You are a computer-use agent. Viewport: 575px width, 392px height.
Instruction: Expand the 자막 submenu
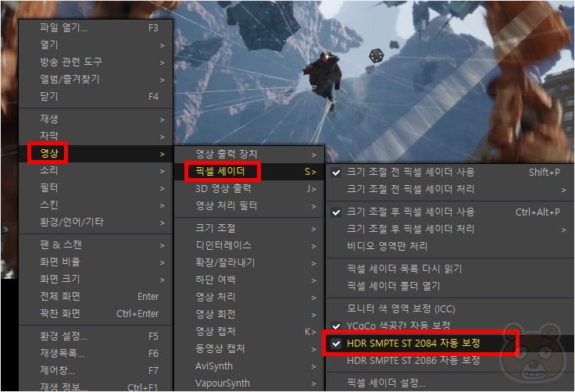point(96,137)
